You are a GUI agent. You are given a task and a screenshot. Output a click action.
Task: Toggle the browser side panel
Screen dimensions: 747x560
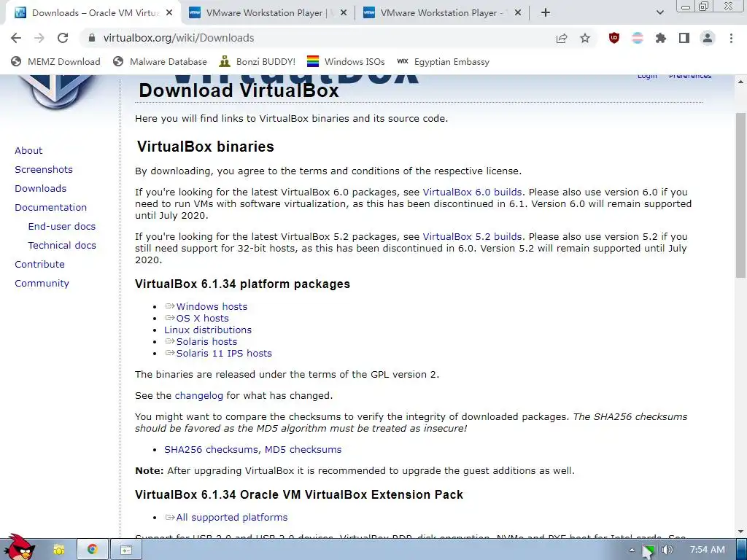coord(684,38)
